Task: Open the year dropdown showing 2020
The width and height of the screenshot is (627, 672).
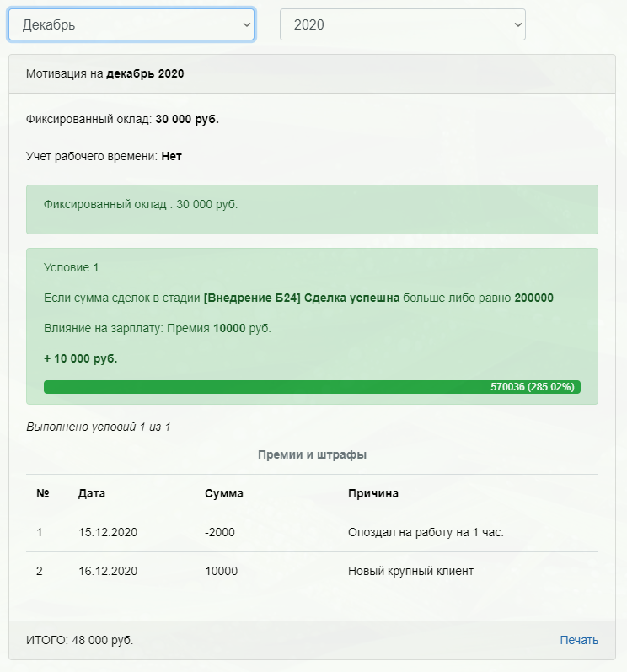Action: [403, 24]
